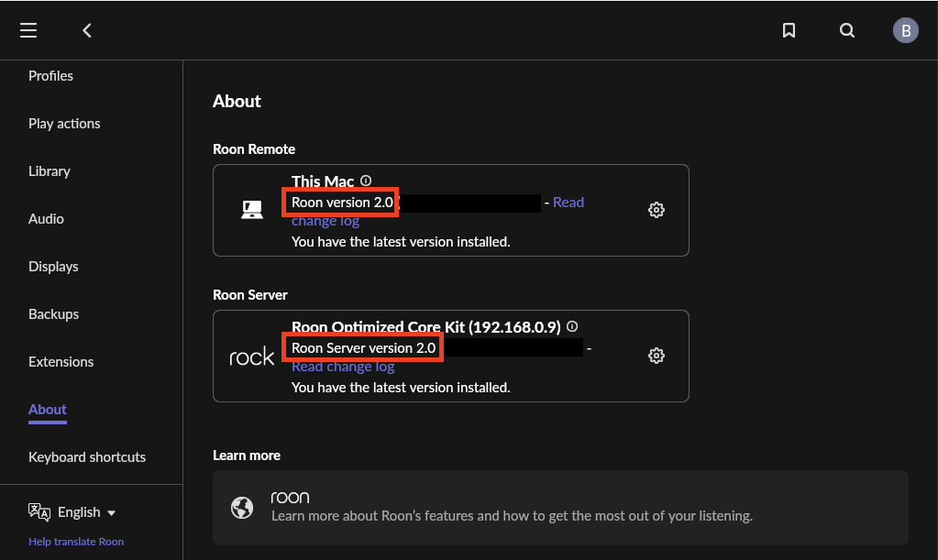Click the info icon next to This Mac
The width and height of the screenshot is (938, 560).
(x=366, y=181)
